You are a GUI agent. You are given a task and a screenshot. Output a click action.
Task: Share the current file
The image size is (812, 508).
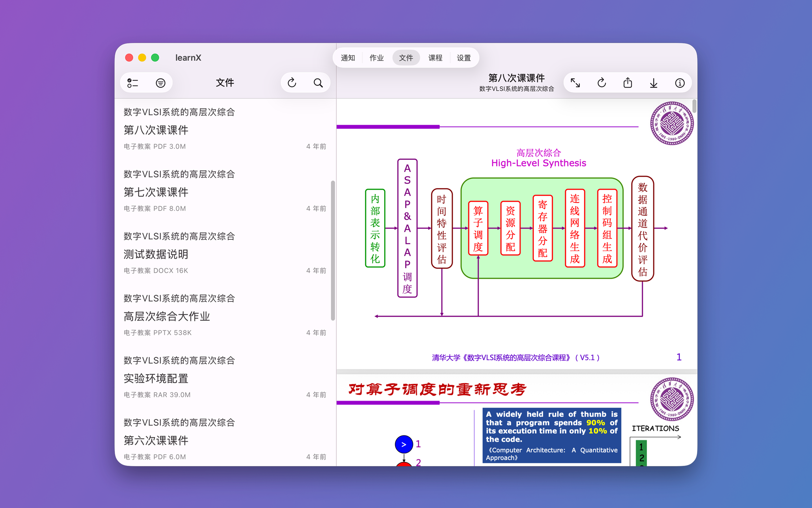tap(628, 83)
